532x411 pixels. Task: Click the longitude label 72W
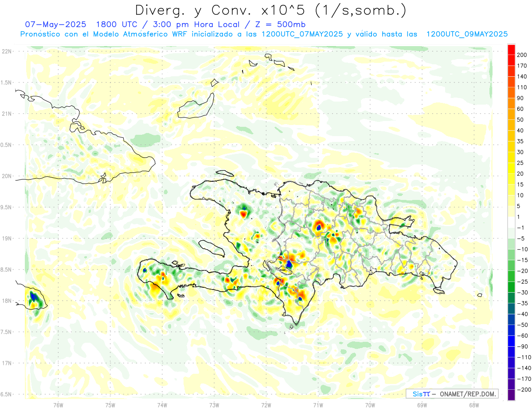(266, 405)
